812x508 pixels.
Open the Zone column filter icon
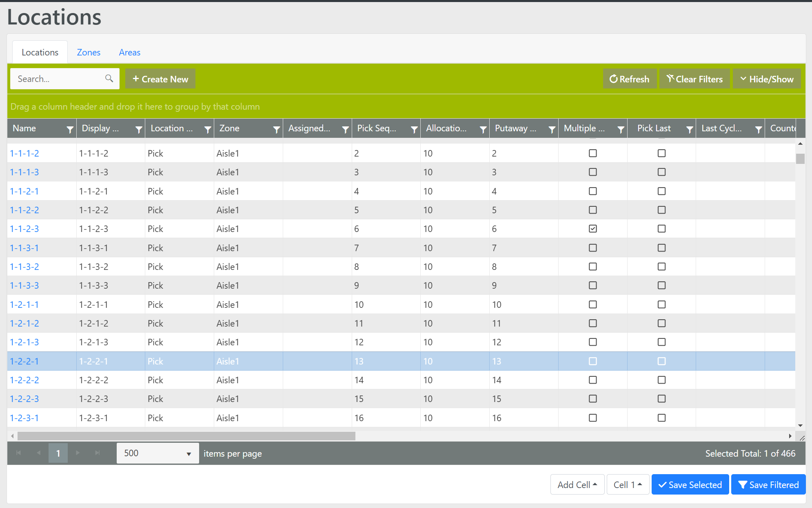276,129
